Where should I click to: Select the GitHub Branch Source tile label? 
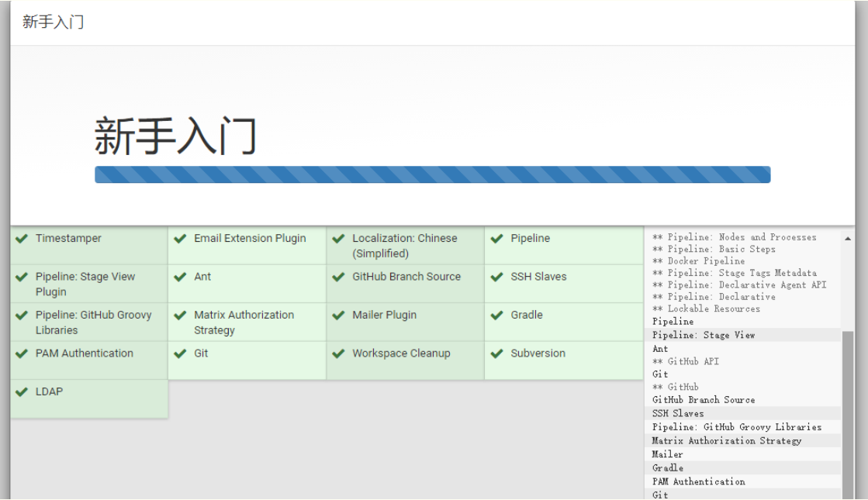pos(406,277)
